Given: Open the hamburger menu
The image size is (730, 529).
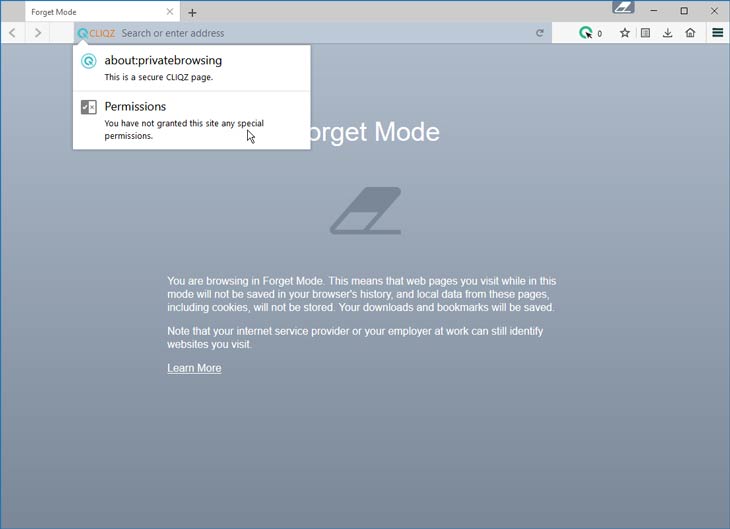Looking at the screenshot, I should tap(717, 33).
